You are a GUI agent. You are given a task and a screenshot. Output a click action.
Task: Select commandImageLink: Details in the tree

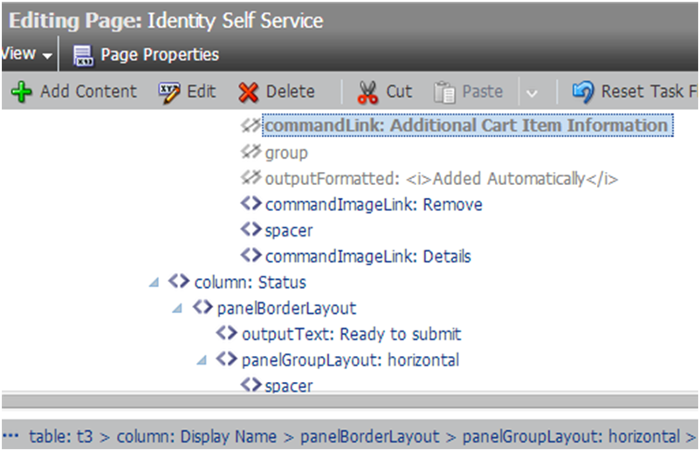point(367,256)
